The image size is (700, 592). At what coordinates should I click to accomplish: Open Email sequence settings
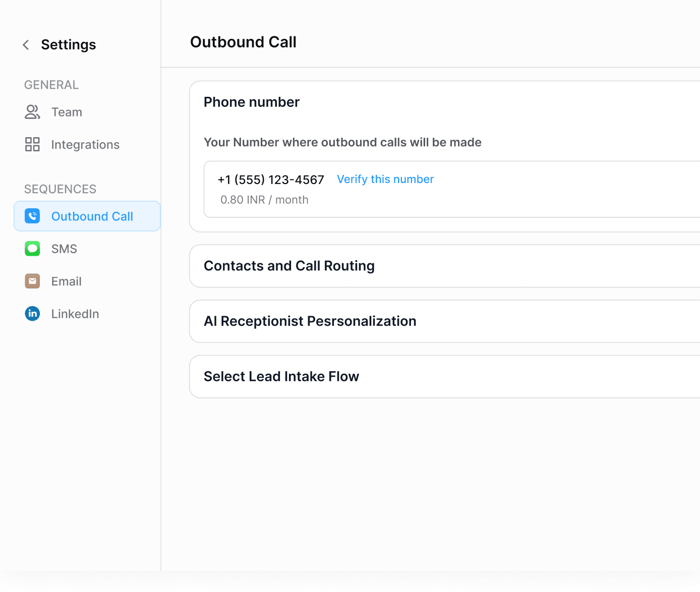[x=66, y=281]
